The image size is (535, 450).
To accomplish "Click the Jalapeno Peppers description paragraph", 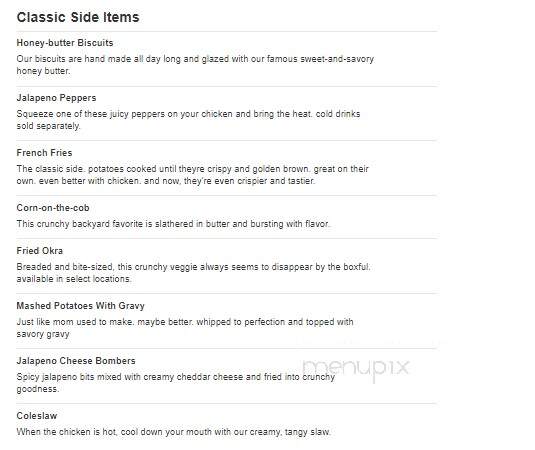I will tap(188, 120).
